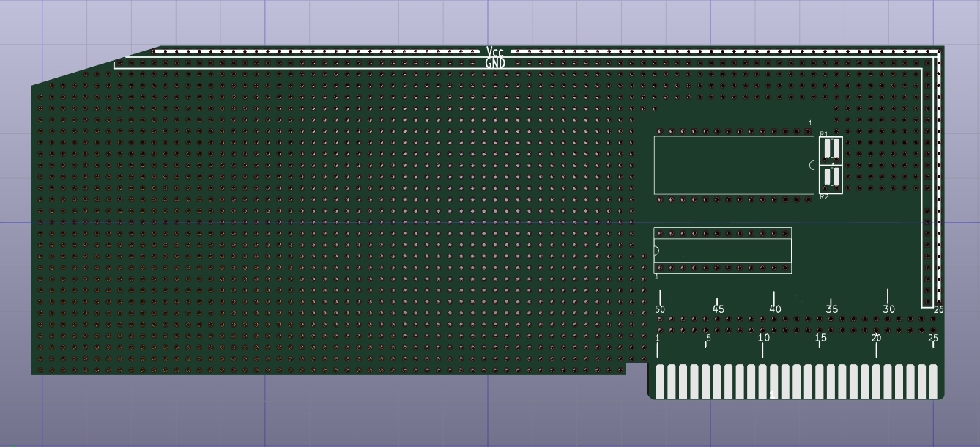Screen dimensions: 980x447
Task: Click the upper large DIP chip outline
Action: click(734, 165)
